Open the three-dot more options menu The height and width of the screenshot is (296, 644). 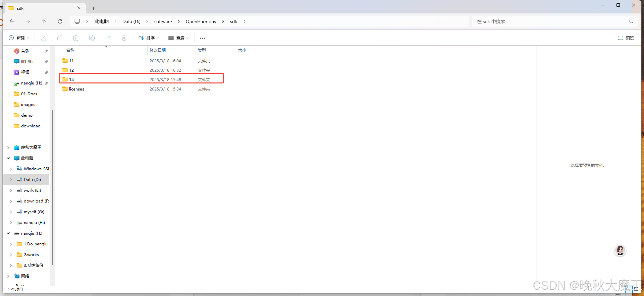[x=203, y=38]
